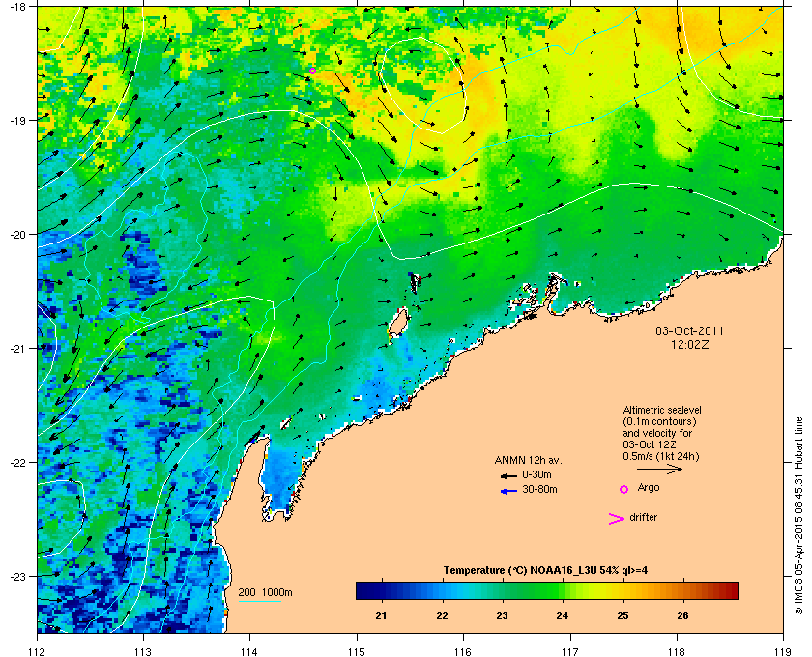Click the blue 30-80m arrow in the legend
The image size is (812, 657).
508,491
